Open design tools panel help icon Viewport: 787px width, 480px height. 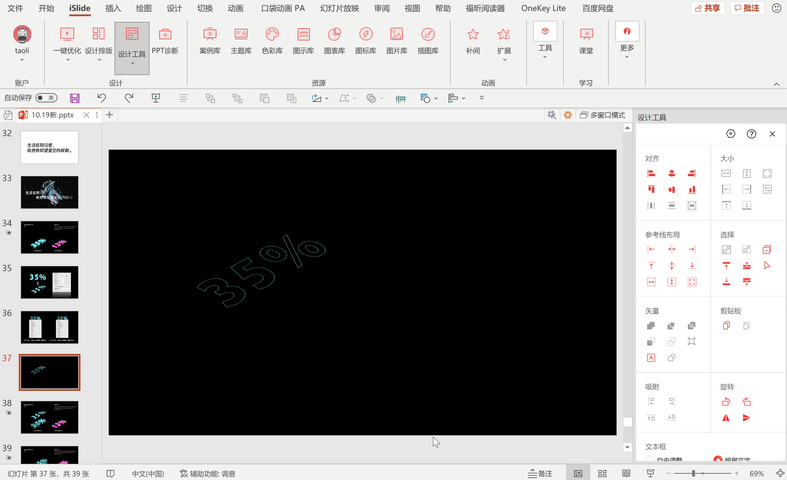pyautogui.click(x=751, y=134)
